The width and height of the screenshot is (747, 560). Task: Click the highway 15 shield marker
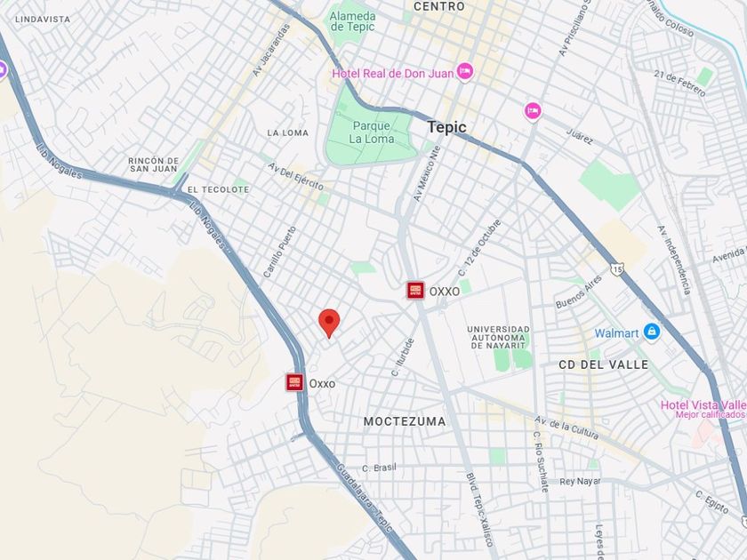coord(617,269)
